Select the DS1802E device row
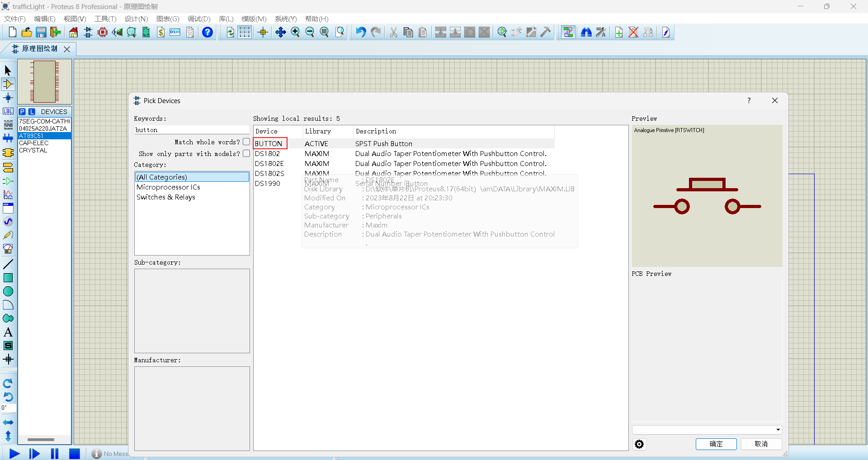 [404, 164]
